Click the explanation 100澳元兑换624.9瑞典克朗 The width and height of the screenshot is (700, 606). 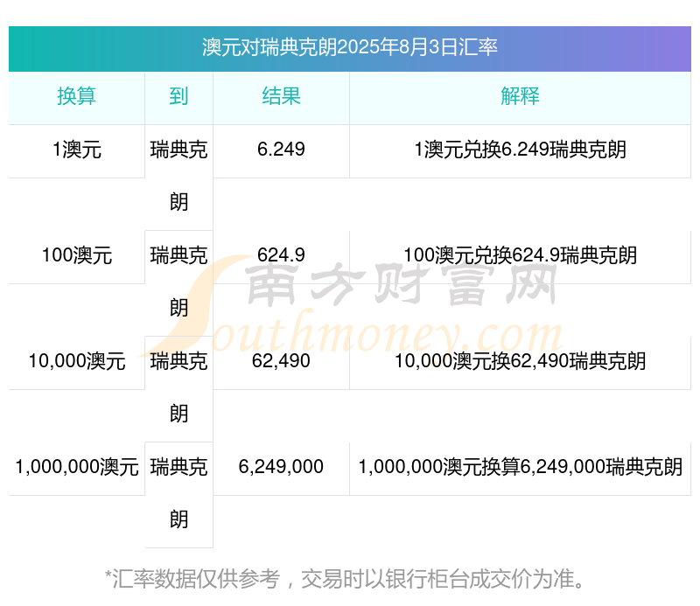click(520, 255)
